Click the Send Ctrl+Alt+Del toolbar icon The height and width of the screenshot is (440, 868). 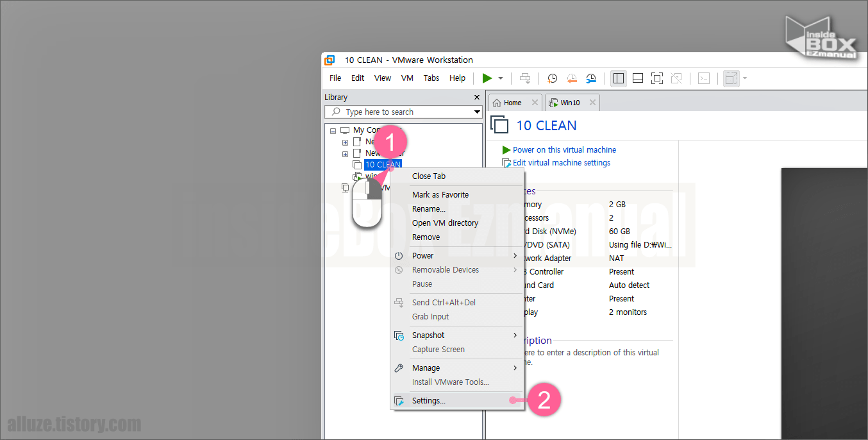(x=525, y=78)
